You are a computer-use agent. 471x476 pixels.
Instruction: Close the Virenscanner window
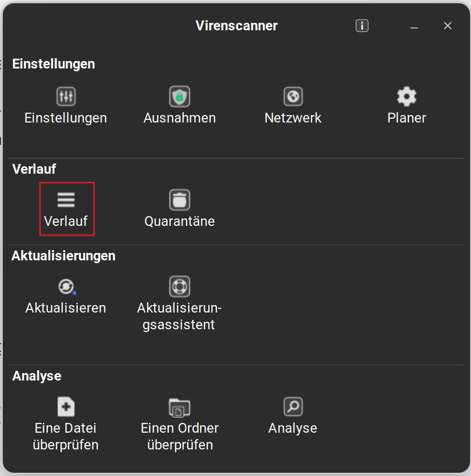(x=448, y=26)
